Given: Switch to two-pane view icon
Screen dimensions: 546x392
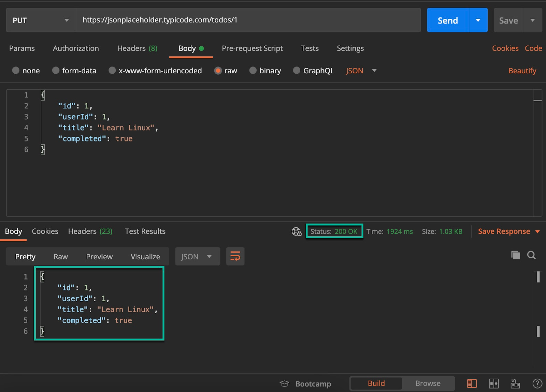Looking at the screenshot, I should click(494, 383).
